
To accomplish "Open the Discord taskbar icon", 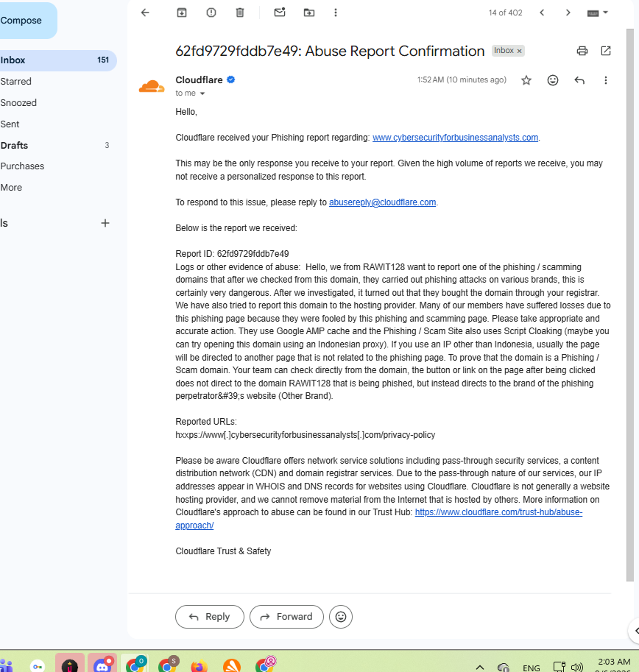I will (102, 665).
